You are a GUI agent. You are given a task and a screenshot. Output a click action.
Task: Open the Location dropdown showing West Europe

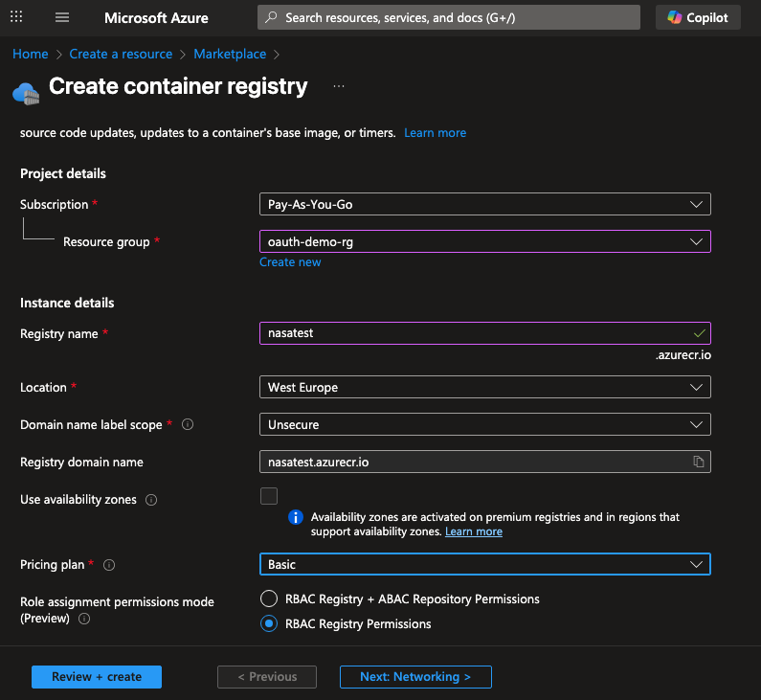484,387
